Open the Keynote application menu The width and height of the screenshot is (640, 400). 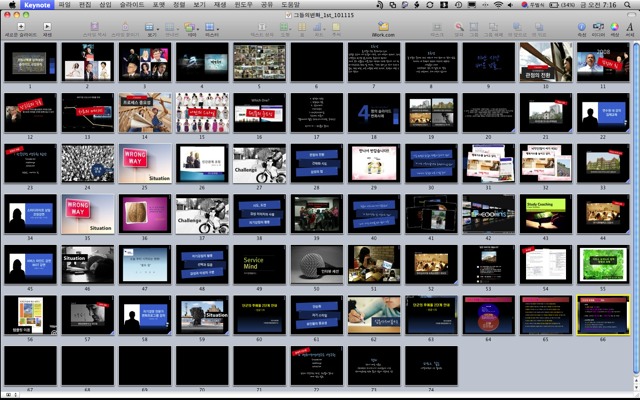click(x=37, y=5)
